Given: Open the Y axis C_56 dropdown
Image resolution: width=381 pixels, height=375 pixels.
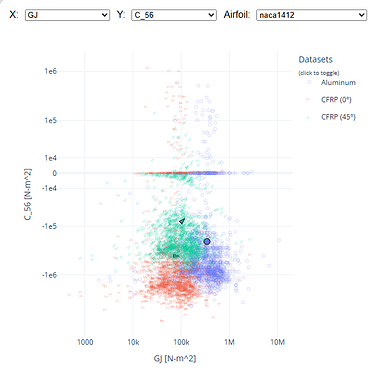Looking at the screenshot, I should (174, 15).
